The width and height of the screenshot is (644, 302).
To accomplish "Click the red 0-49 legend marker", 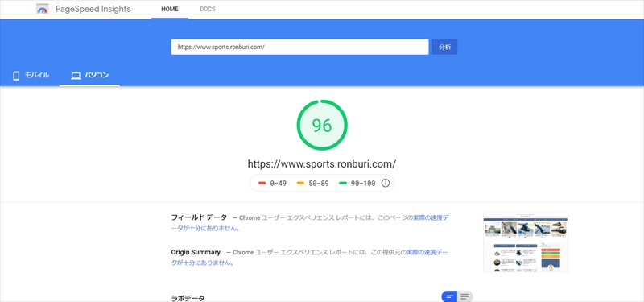I will click(x=262, y=184).
